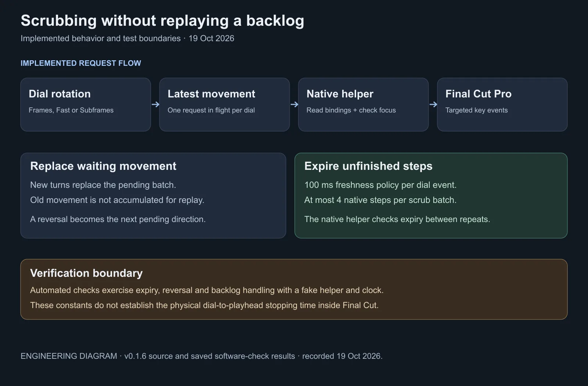588x386 pixels.
Task: Click "At most 4 native steps per scrub batch."
Action: coord(380,200)
